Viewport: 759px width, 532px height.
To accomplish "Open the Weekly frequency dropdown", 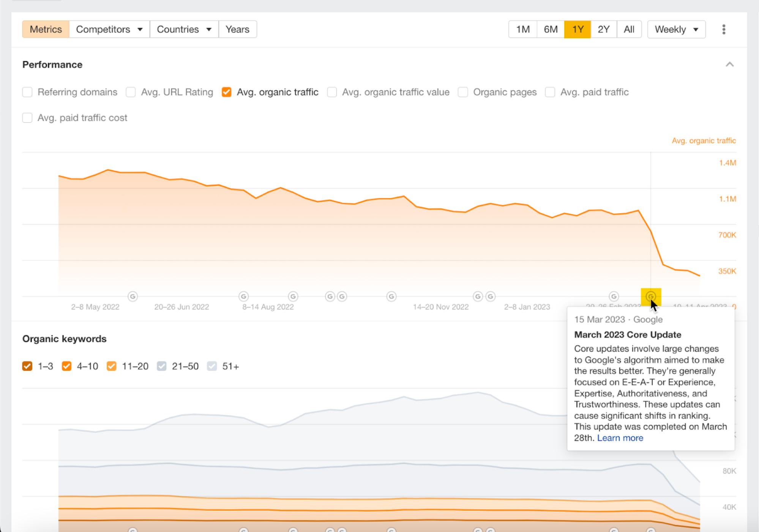I will (x=678, y=29).
